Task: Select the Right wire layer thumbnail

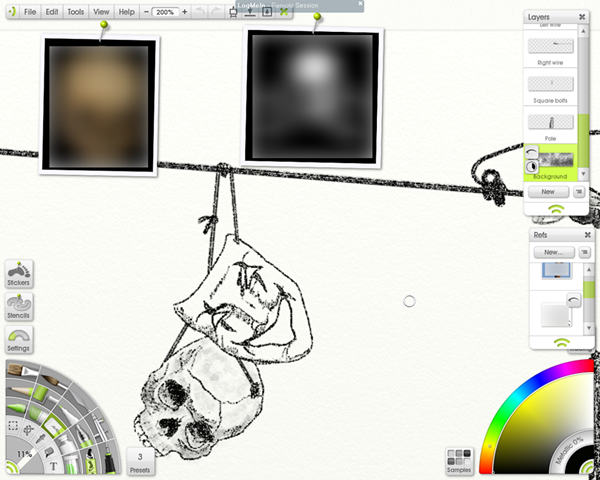Action: tap(551, 46)
